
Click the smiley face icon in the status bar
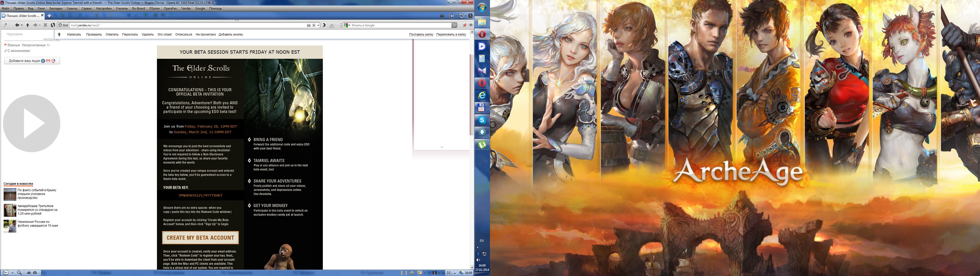pos(412,273)
